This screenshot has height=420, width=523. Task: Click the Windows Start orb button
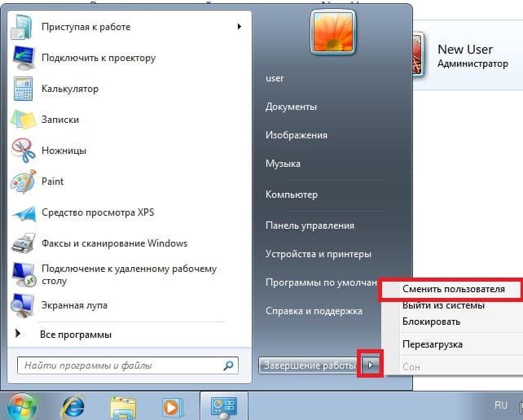pos(23,405)
